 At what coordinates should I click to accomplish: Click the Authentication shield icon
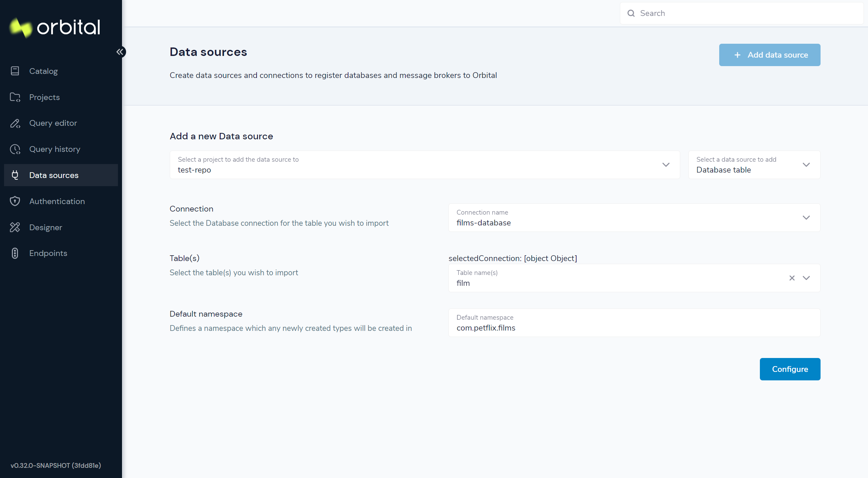coord(15,201)
